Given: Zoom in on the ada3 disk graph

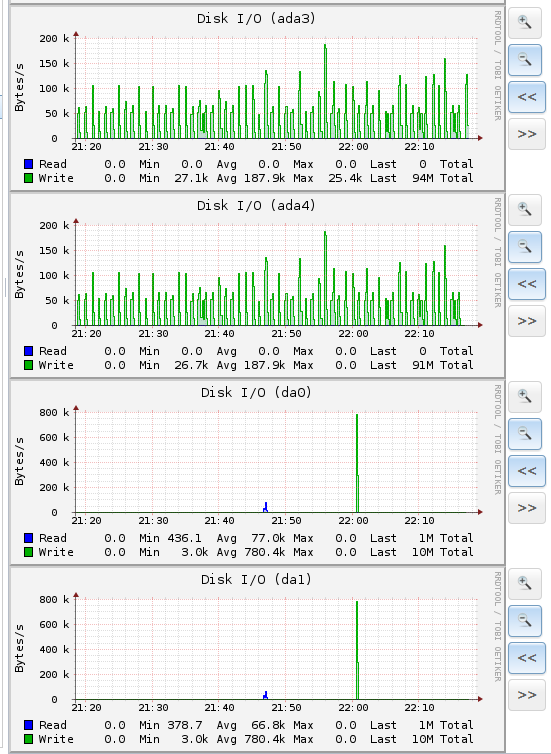Looking at the screenshot, I should [x=525, y=22].
